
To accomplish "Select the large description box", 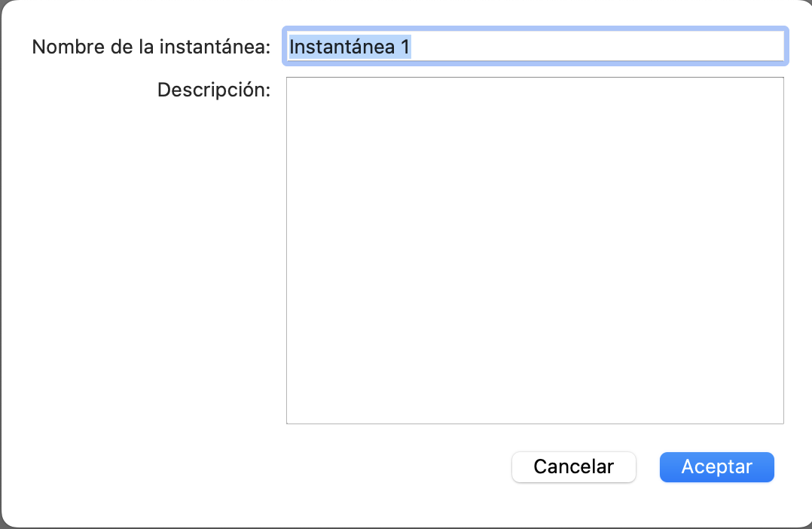I will 535,250.
